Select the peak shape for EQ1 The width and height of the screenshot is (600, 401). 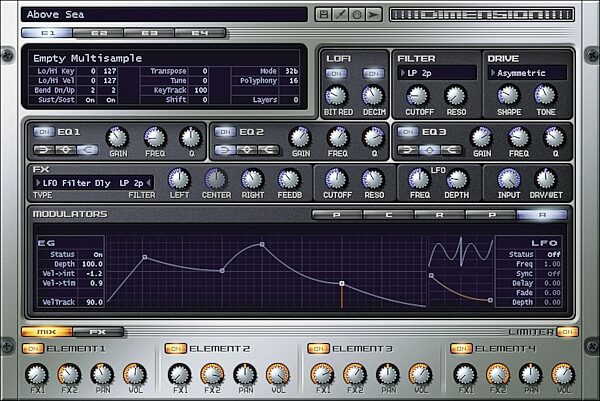(65, 150)
